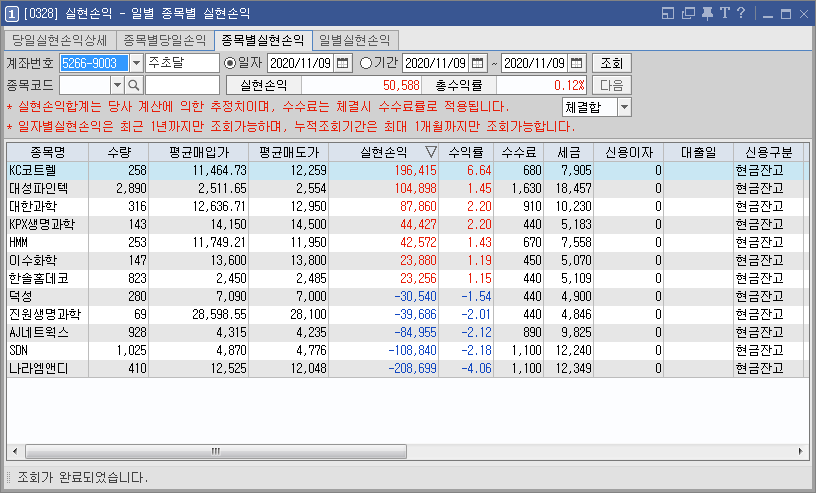Select the KPX생명과학 row
This screenshot has width=816, height=493.
408,224
